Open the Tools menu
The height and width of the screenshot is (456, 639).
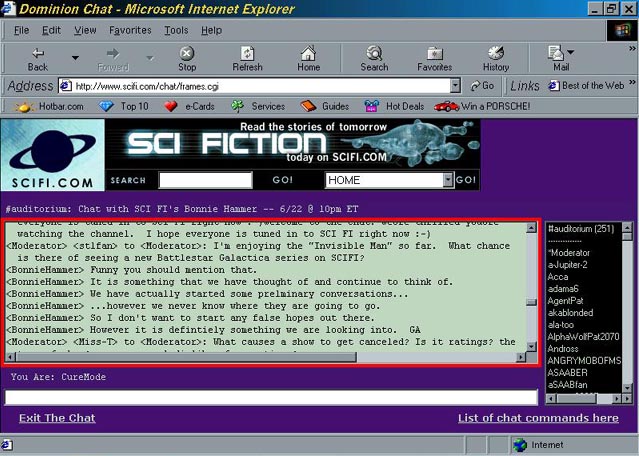click(176, 30)
